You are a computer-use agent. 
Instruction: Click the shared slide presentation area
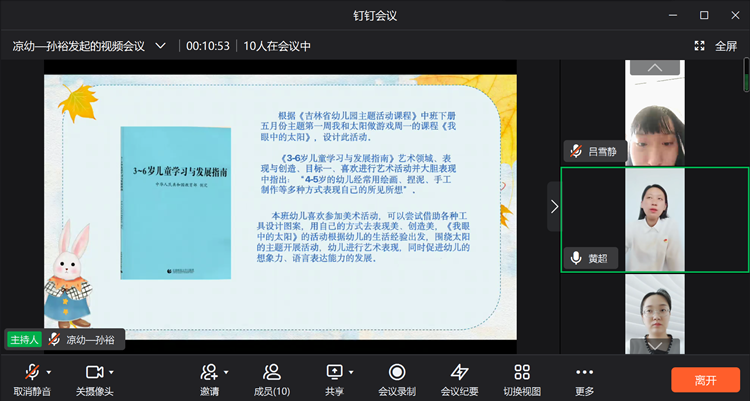coord(280,207)
